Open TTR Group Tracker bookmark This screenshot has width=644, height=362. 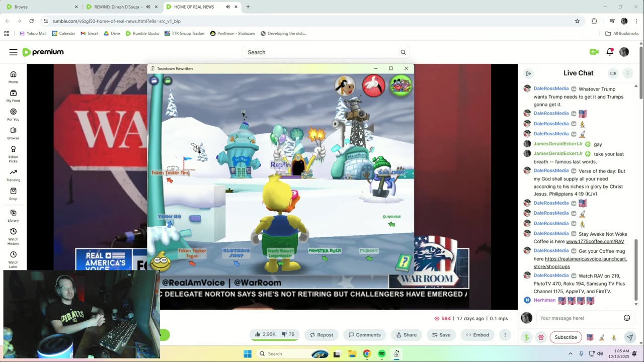click(x=185, y=34)
